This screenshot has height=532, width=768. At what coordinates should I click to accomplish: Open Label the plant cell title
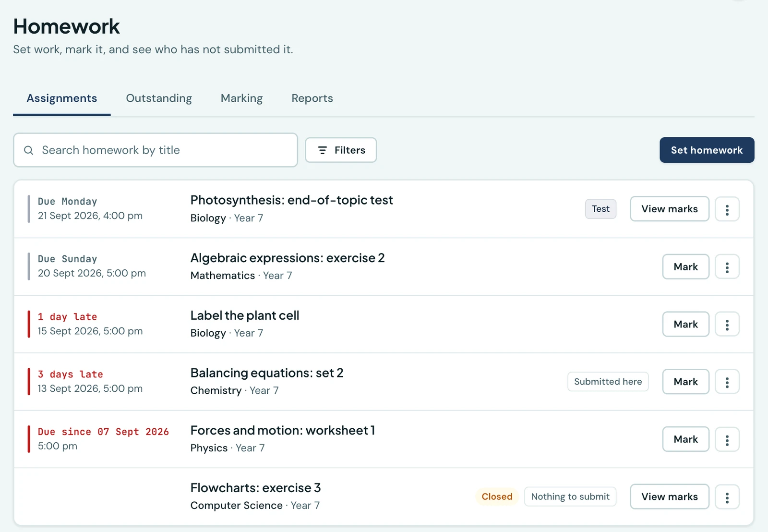(245, 315)
